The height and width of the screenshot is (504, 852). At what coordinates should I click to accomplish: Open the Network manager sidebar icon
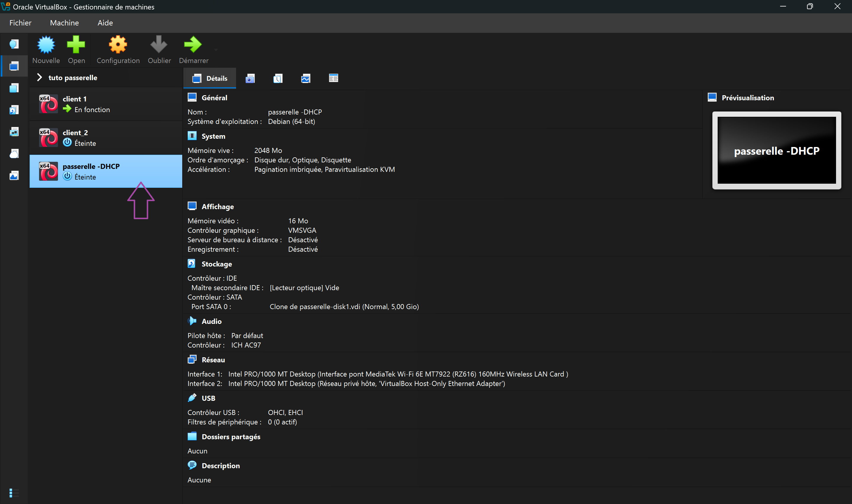(14, 131)
